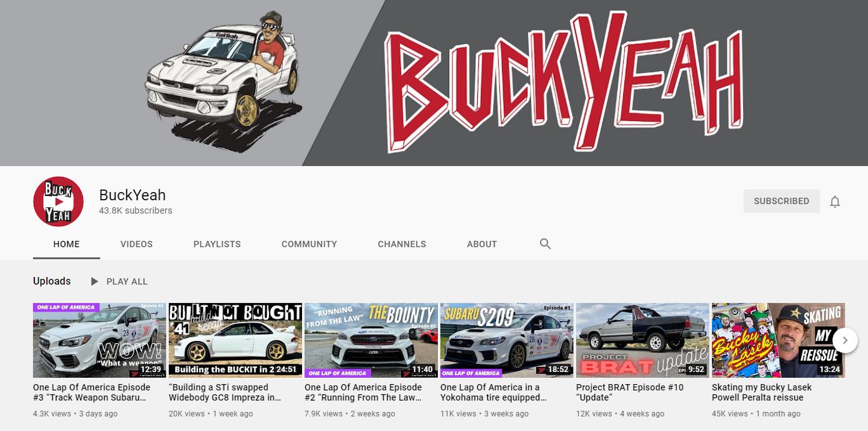Viewport: 868px width, 431px height.
Task: Click the notification bell icon
Action: tap(835, 202)
